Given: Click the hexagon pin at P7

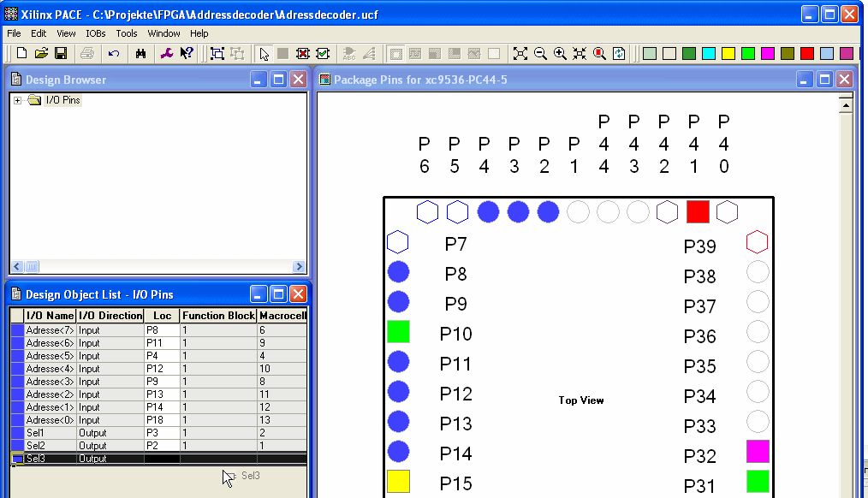Looking at the screenshot, I should [397, 242].
